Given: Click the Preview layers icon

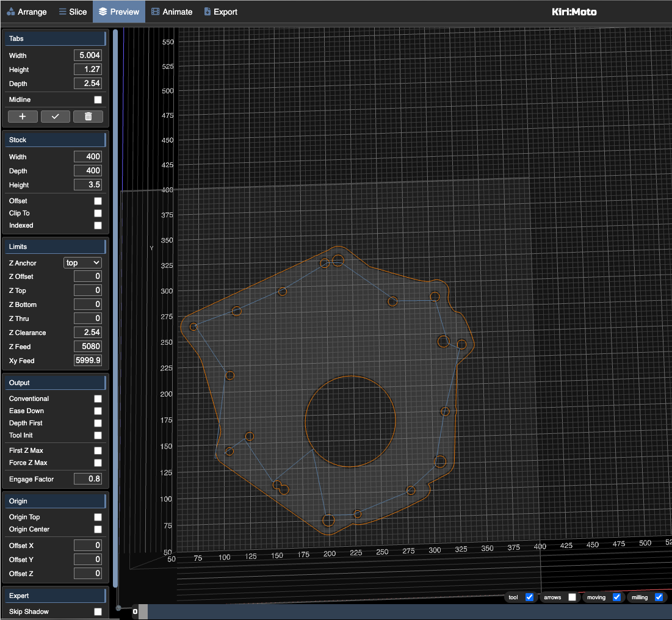Looking at the screenshot, I should click(103, 12).
